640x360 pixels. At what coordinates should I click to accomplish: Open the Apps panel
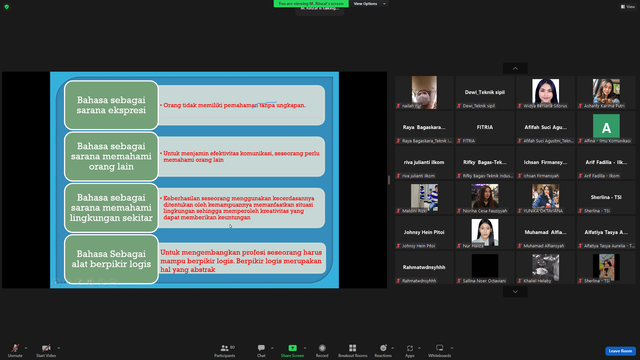pos(410,350)
